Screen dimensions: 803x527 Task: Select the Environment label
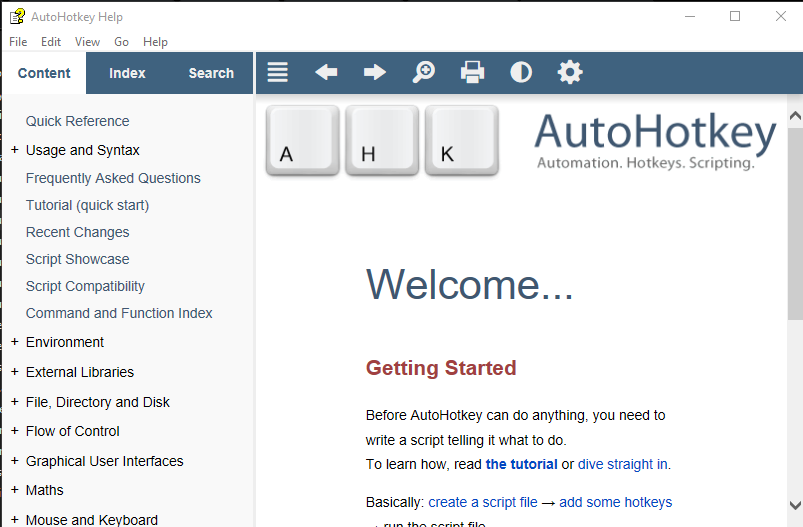click(65, 342)
